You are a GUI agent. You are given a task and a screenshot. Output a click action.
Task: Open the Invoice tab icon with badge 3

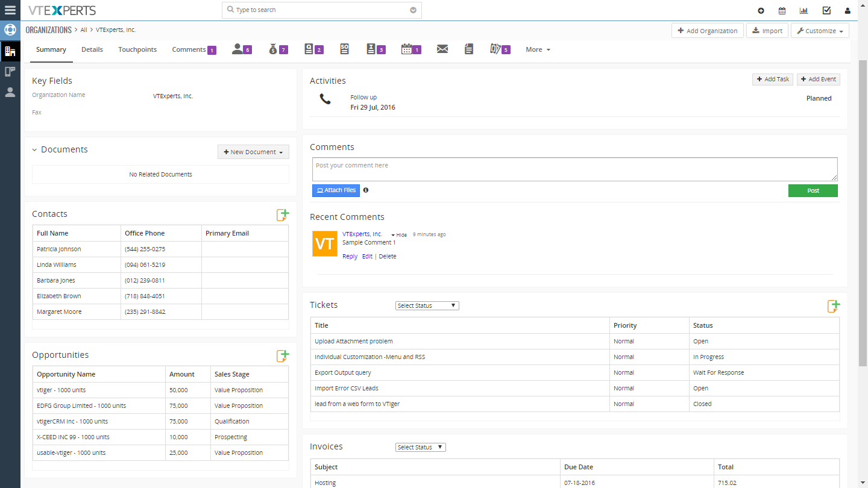pyautogui.click(x=376, y=49)
